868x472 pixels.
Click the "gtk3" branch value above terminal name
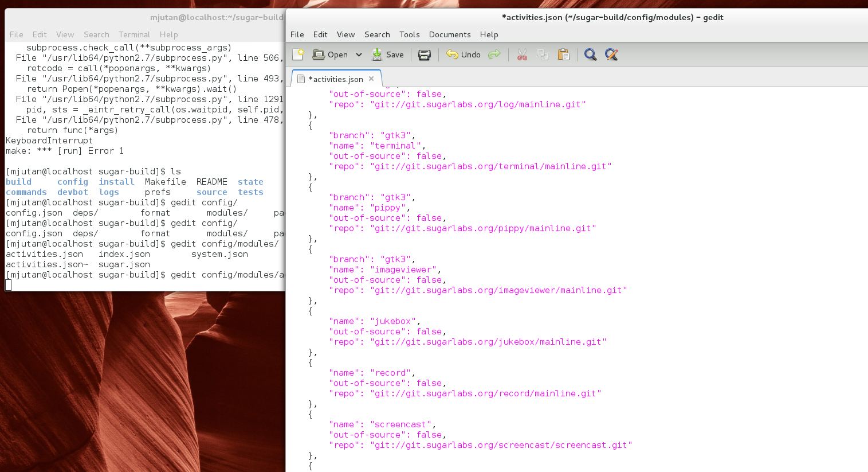pos(395,135)
